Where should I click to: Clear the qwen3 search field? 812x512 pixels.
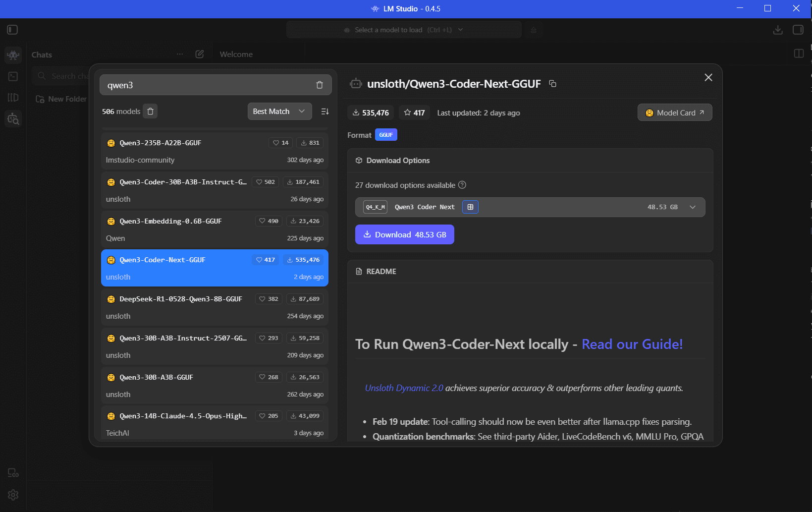click(x=320, y=85)
